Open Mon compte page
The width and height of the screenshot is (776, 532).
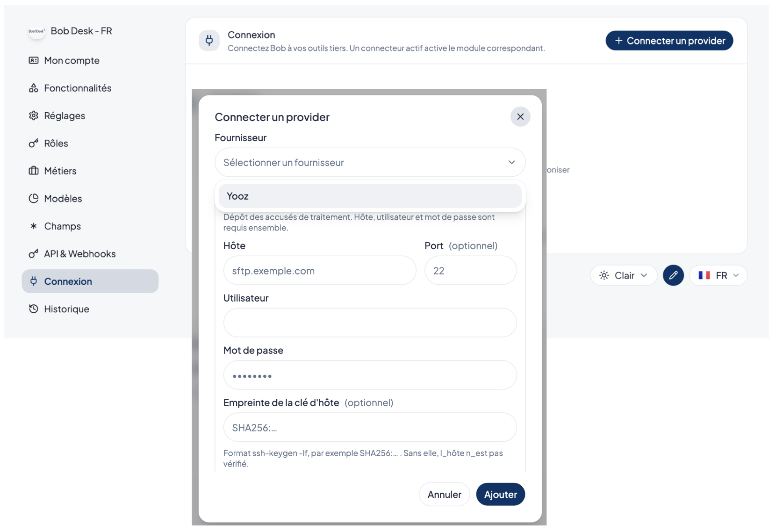coord(90,60)
